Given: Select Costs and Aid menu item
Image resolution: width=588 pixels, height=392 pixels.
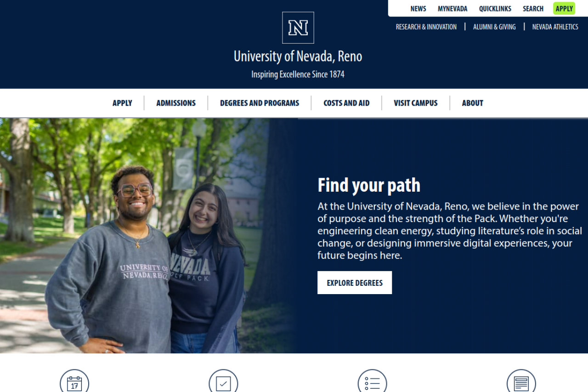Looking at the screenshot, I should point(346,103).
